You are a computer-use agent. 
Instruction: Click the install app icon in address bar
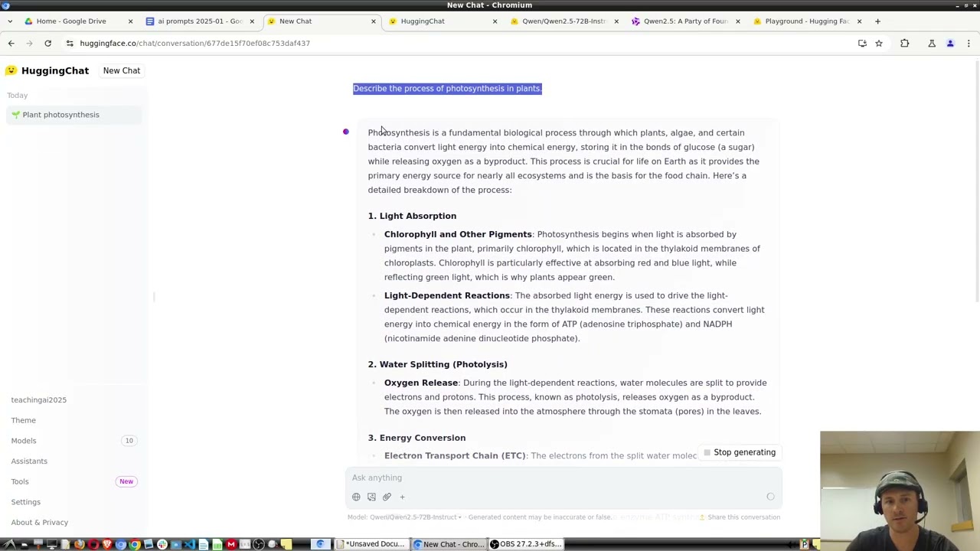click(862, 44)
